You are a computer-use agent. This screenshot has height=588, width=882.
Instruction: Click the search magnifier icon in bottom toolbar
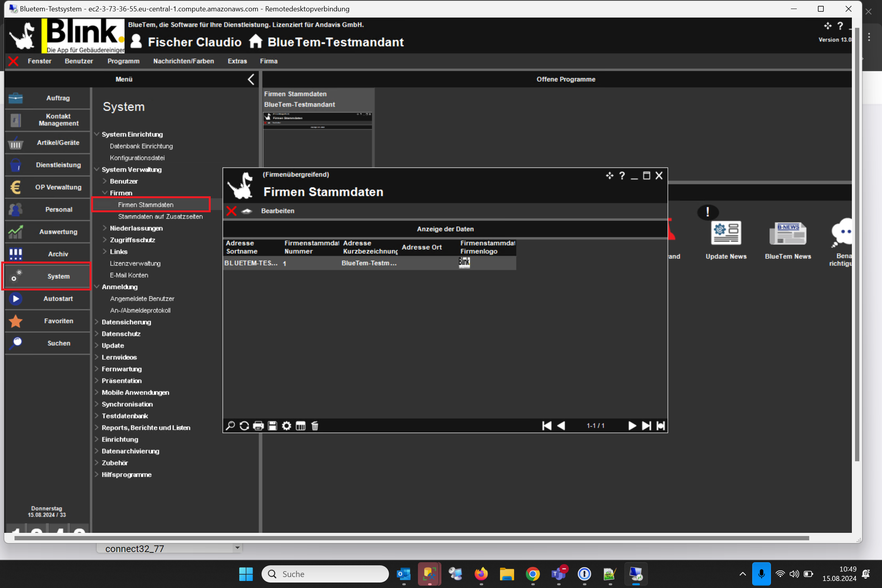pyautogui.click(x=230, y=426)
